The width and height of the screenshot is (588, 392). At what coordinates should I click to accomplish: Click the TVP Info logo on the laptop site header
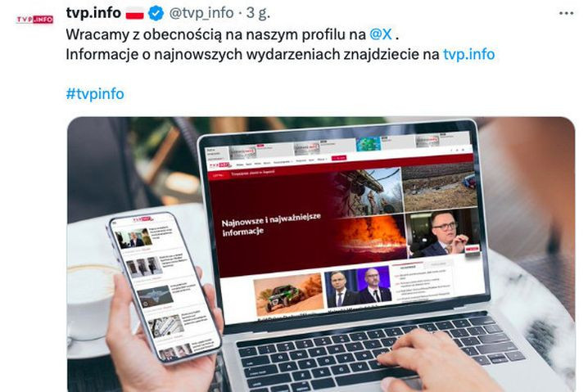coord(219,164)
